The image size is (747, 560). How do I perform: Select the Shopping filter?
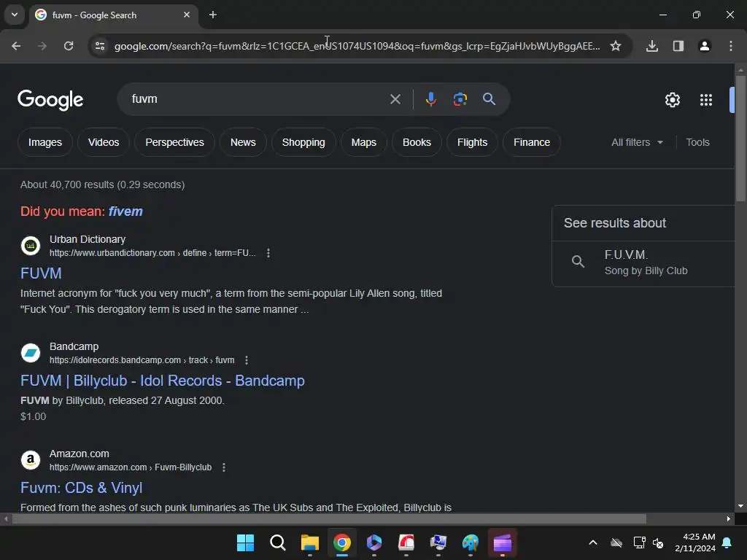pyautogui.click(x=303, y=142)
